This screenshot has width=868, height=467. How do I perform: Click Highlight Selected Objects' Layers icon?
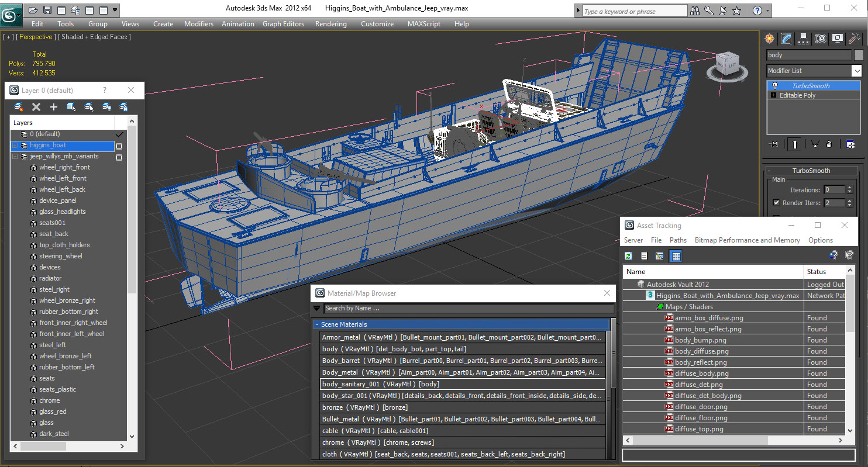[89, 107]
